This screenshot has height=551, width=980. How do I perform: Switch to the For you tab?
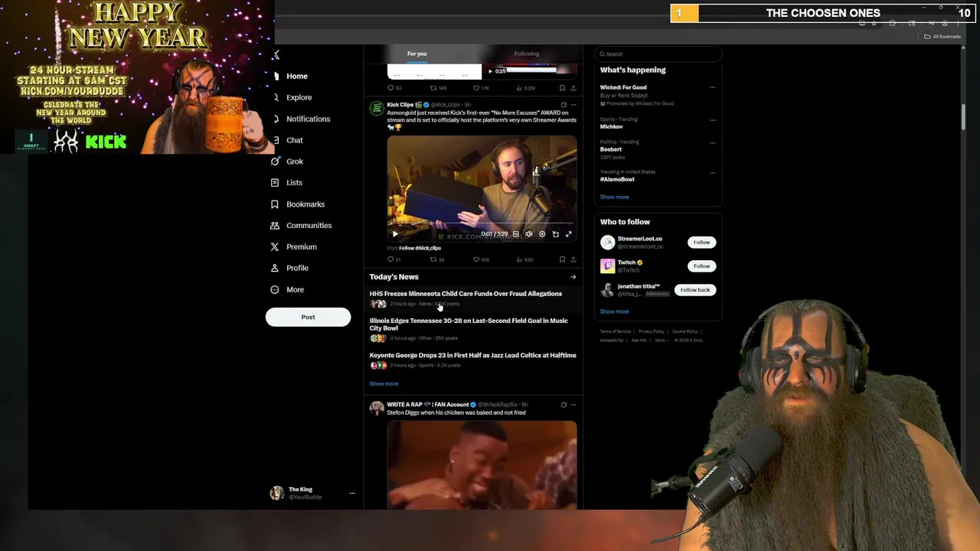click(x=417, y=54)
